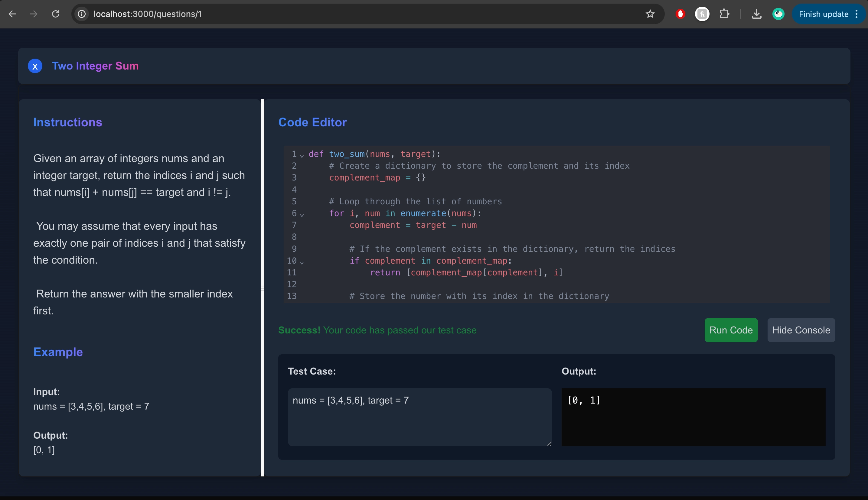Click the browser back arrow
The height and width of the screenshot is (500, 868).
[x=12, y=14]
